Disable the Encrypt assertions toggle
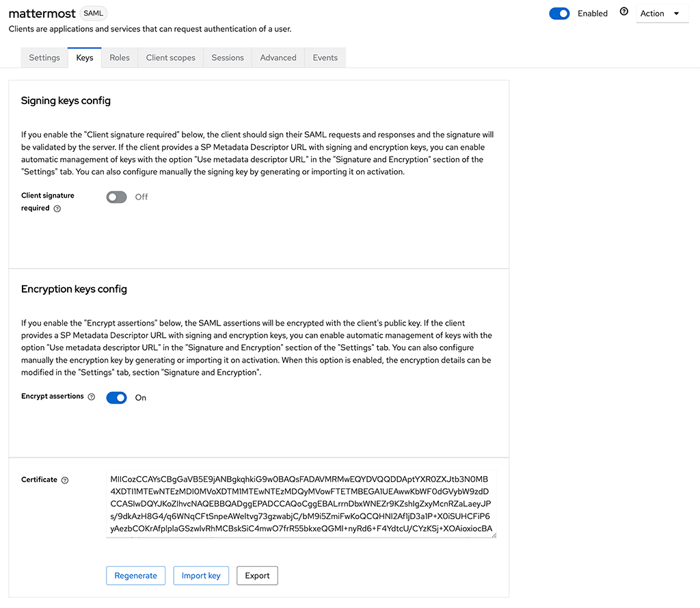 click(x=116, y=397)
